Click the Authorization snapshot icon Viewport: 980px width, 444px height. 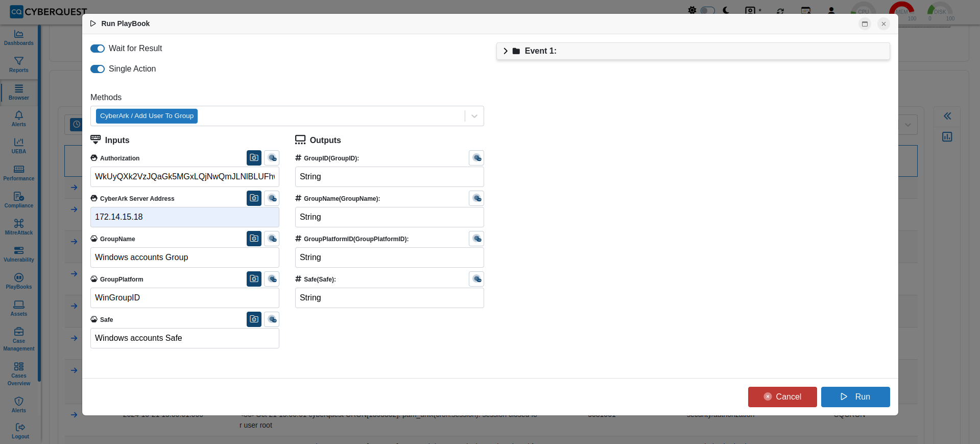coord(254,158)
